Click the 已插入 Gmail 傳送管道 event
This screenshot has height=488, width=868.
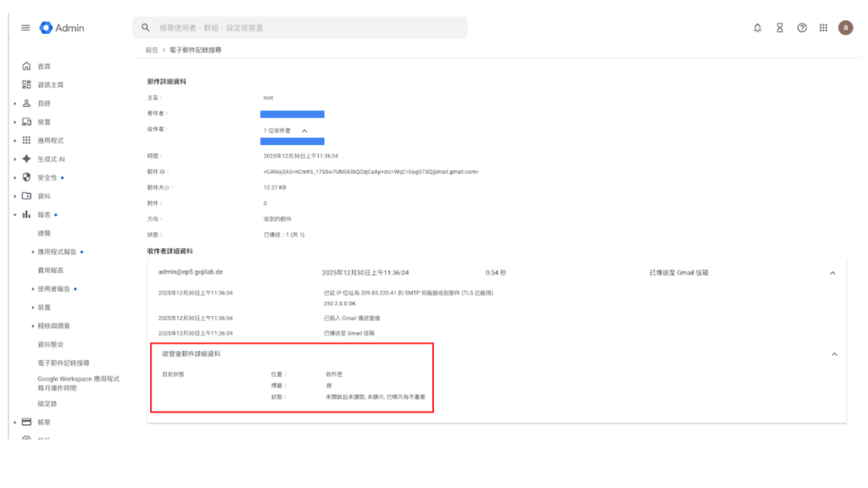click(352, 319)
